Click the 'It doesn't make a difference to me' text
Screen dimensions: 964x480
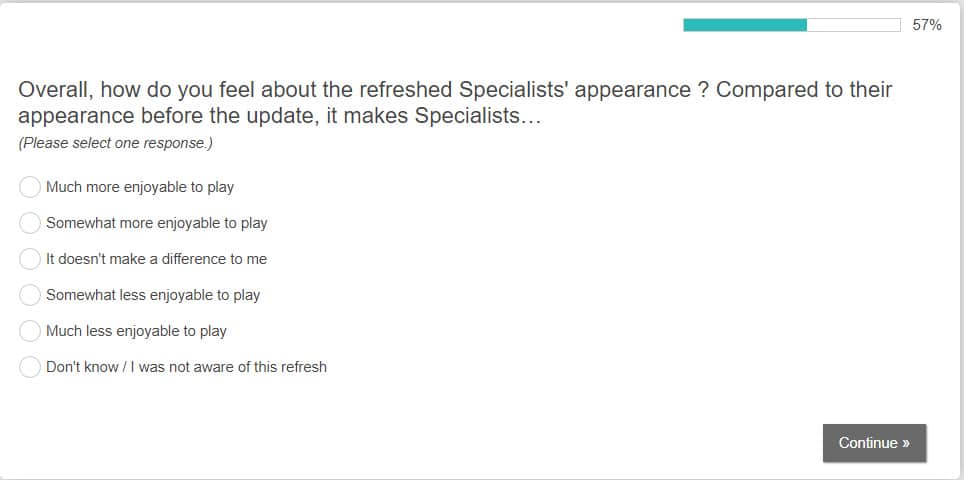tap(156, 259)
